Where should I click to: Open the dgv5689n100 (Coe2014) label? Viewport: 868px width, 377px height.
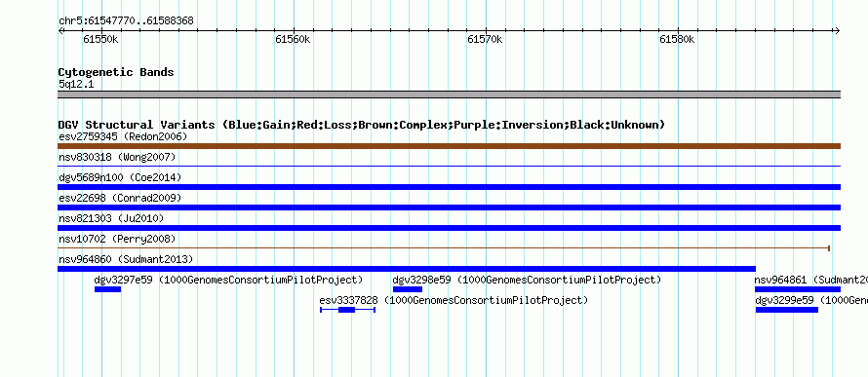[x=120, y=177]
